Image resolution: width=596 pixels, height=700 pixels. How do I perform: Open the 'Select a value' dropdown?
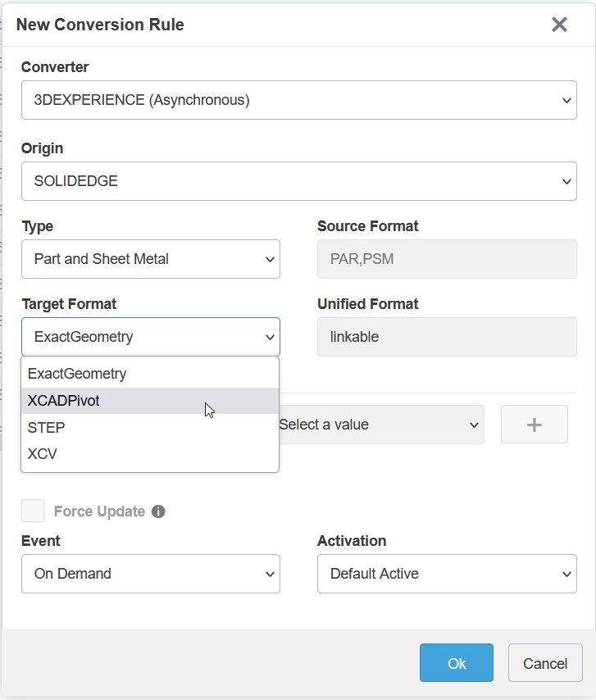tap(379, 425)
